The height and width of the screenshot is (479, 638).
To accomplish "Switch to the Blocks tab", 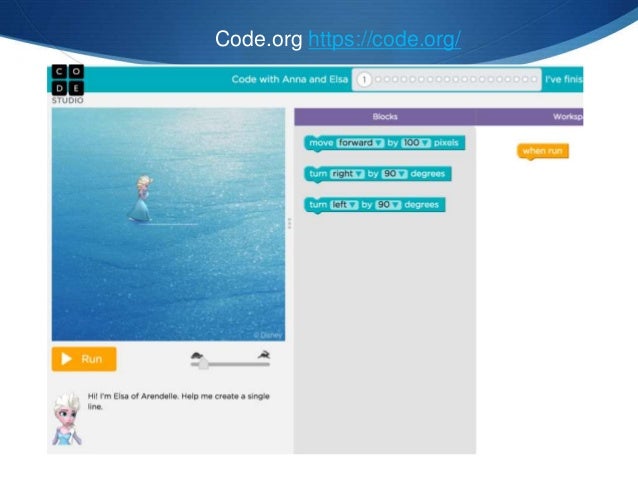I will pyautogui.click(x=385, y=117).
